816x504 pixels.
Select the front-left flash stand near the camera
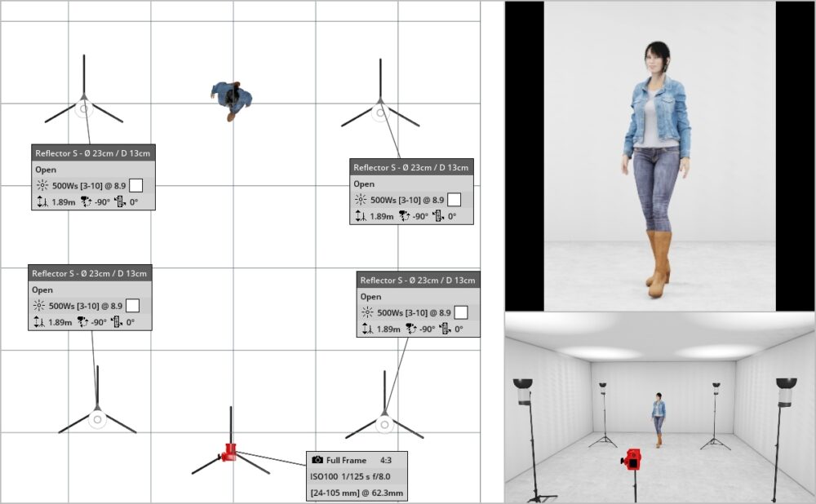97,418
